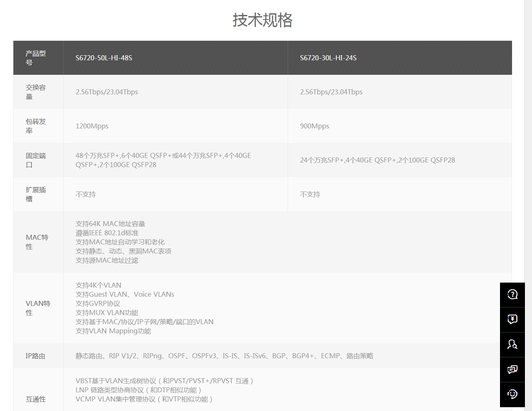The width and height of the screenshot is (532, 411).
Task: Open the question-mark help icon in sidebar
Action: point(512,295)
